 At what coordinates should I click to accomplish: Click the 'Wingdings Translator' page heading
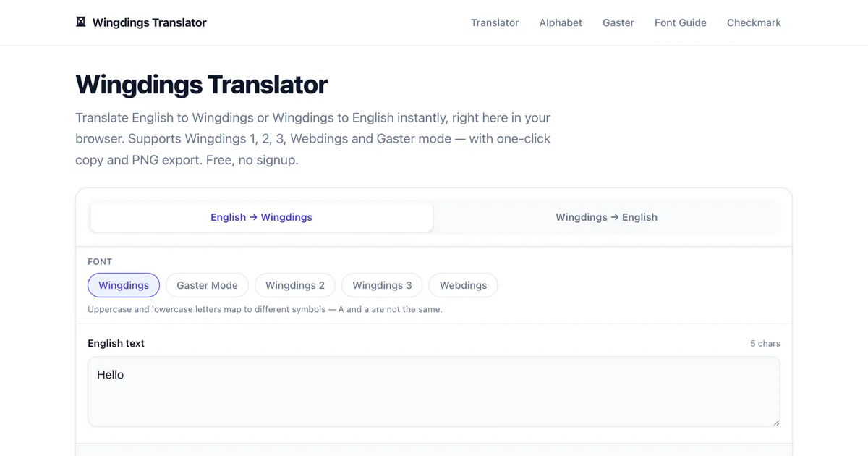(201, 85)
